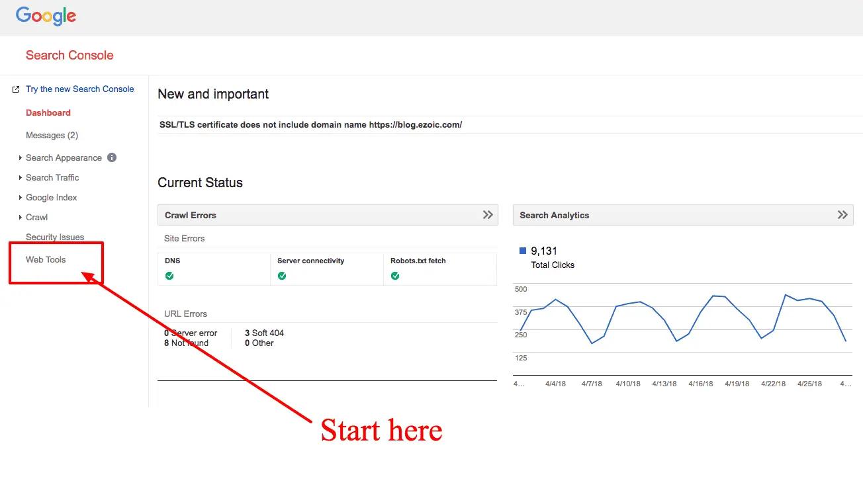
Task: Open Crawl Errors details via double-chevron icon
Action: (488, 215)
